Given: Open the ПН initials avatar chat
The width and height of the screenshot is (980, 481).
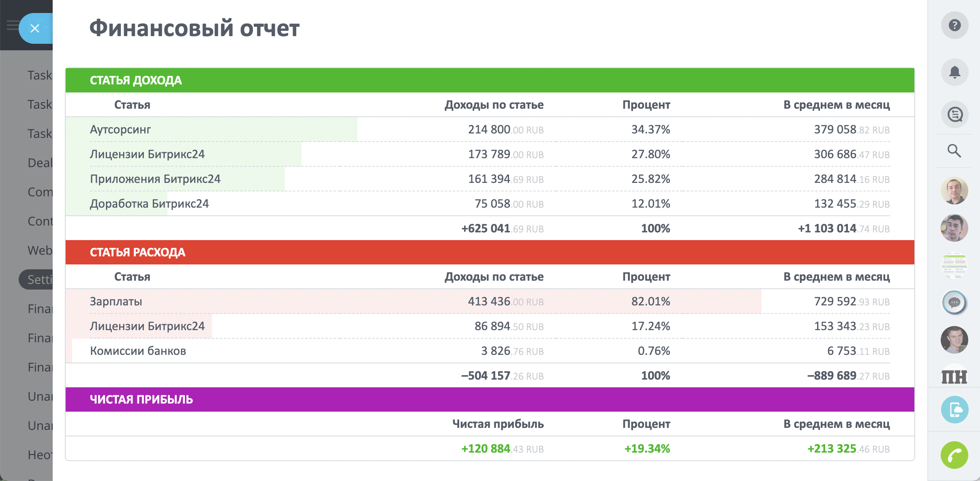Looking at the screenshot, I should (954, 377).
